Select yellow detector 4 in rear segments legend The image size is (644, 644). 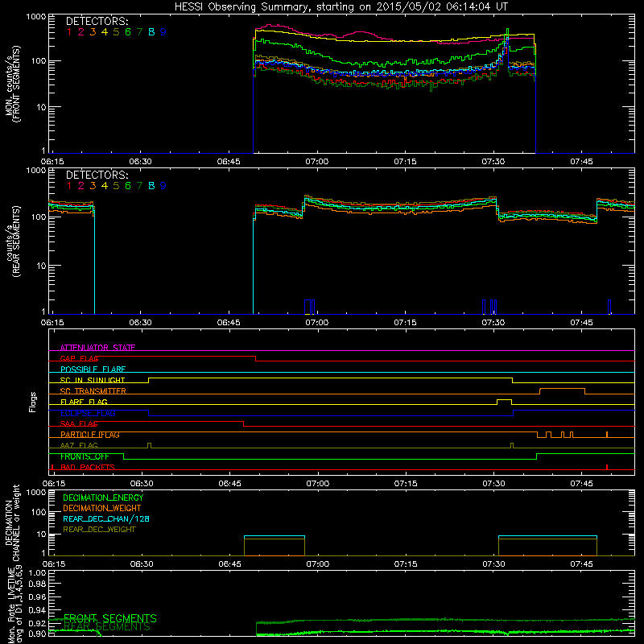[105, 186]
